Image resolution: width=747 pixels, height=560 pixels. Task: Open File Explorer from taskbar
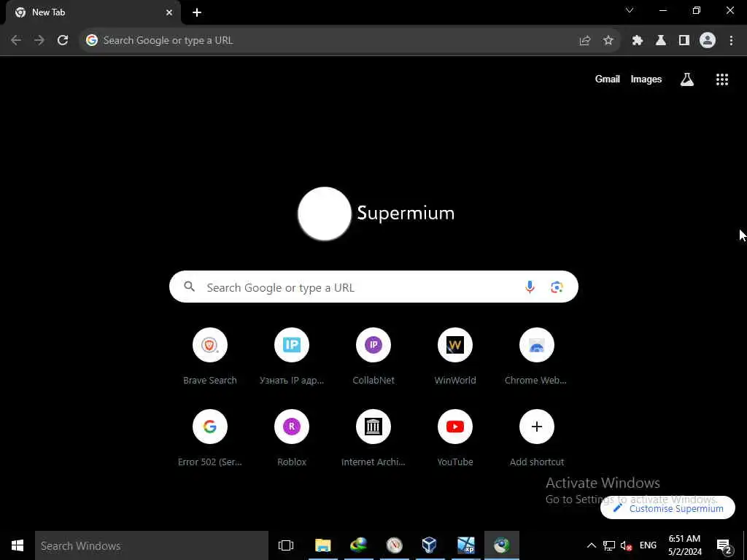(x=322, y=545)
